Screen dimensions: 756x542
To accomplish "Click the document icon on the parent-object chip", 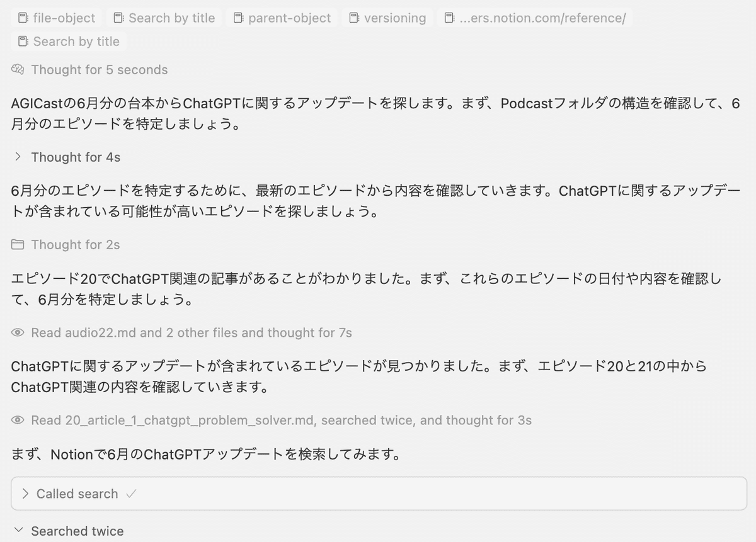I will pyautogui.click(x=238, y=18).
